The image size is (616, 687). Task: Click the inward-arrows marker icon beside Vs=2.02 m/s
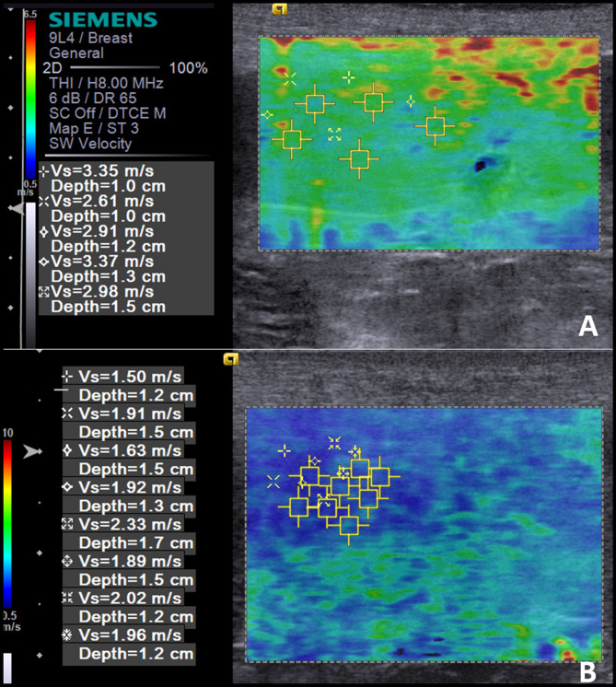[x=67, y=598]
